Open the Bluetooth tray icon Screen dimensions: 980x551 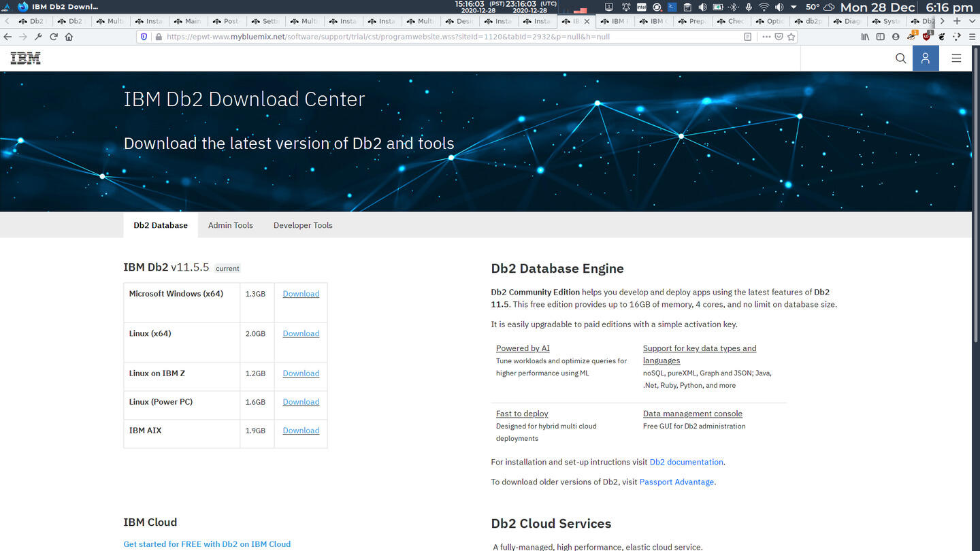coord(734,7)
